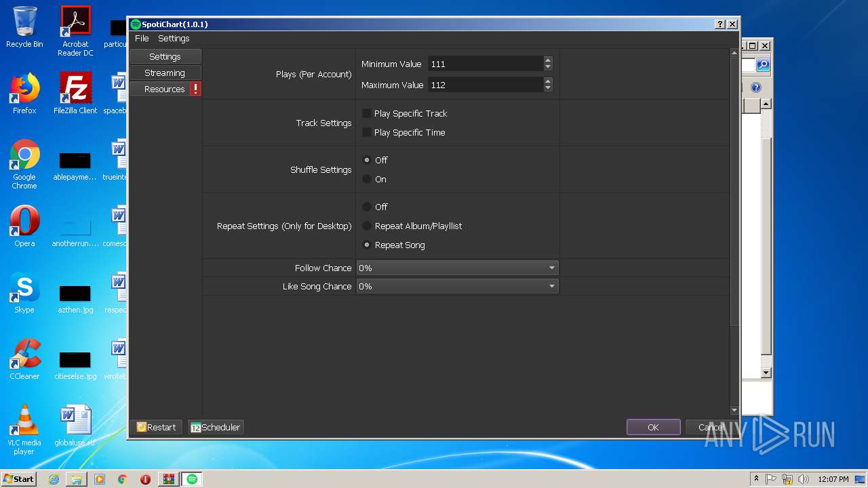Open FileZilla Client shortcut
This screenshot has height=488, width=868.
(75, 94)
